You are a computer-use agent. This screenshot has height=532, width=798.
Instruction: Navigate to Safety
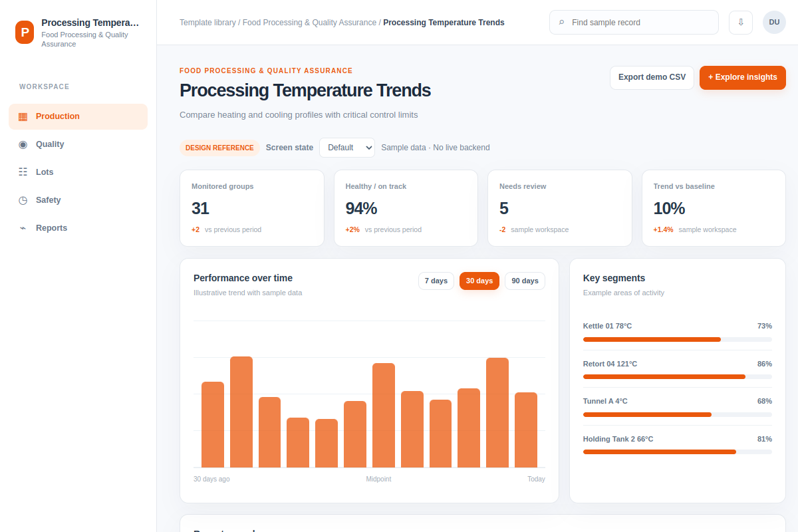[x=78, y=200]
